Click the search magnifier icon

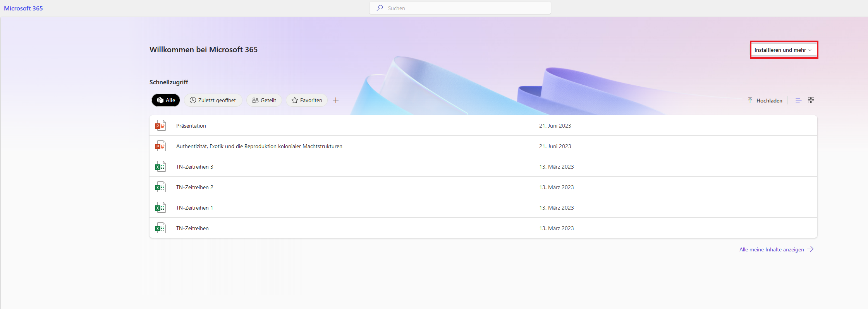click(x=380, y=8)
